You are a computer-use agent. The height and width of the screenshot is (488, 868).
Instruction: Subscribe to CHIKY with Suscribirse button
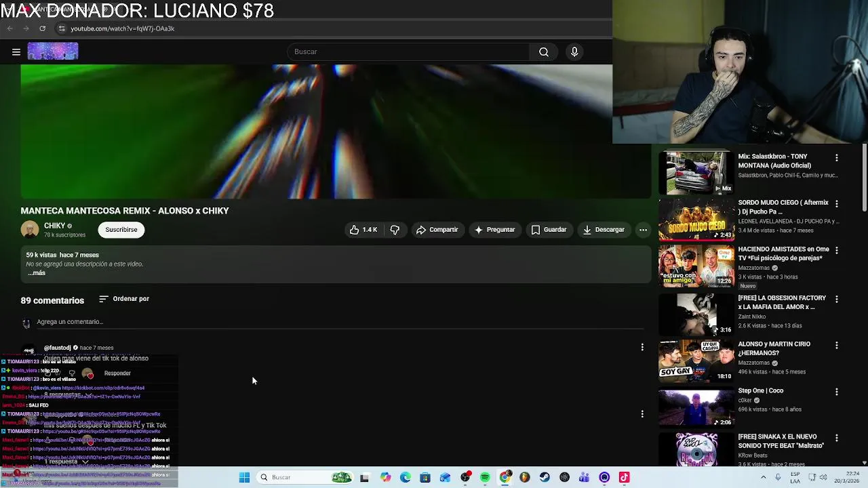(121, 230)
